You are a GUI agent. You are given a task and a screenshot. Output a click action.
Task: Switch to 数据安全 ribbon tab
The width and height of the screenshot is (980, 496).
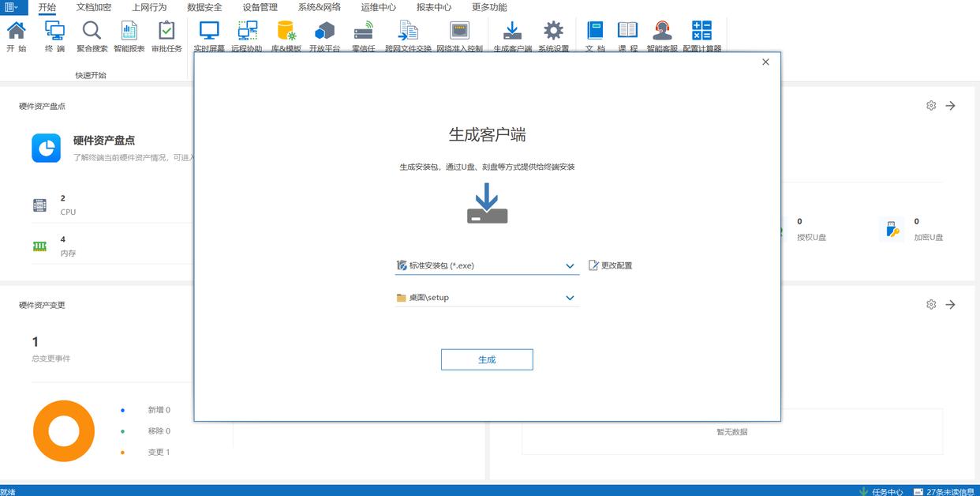(204, 7)
